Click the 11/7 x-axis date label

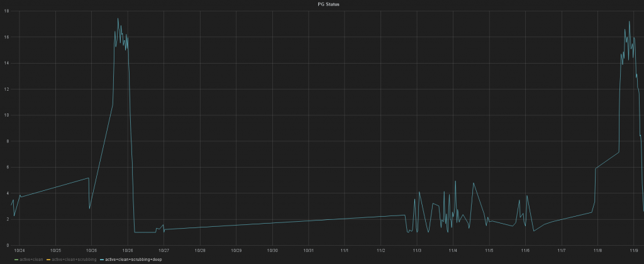pos(561,250)
